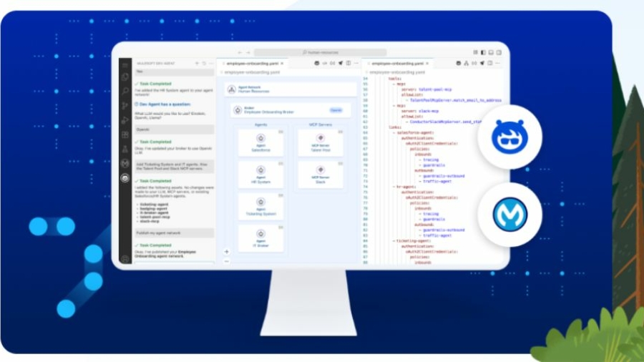Toggle the secondary sidebar layout icon
The height and width of the screenshot is (362, 644).
(x=499, y=52)
